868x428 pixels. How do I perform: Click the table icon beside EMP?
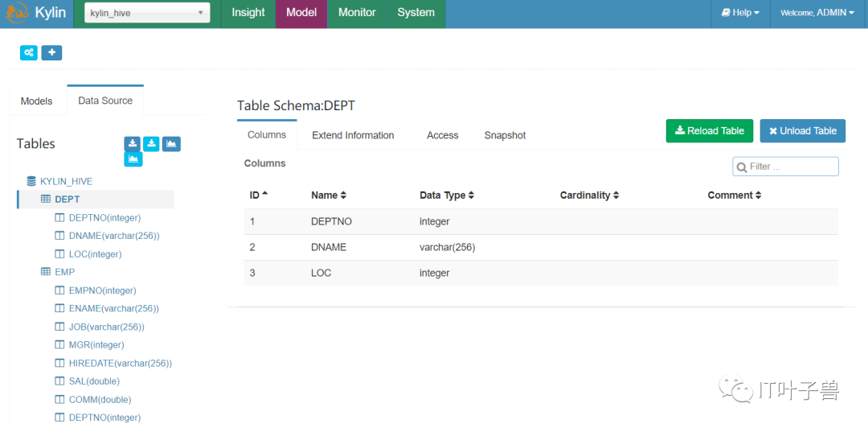46,272
